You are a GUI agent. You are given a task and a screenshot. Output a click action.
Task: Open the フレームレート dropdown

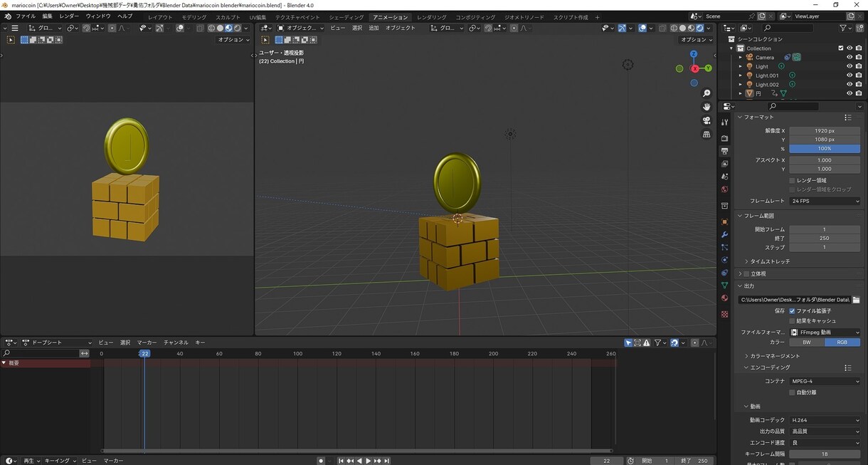coord(825,202)
